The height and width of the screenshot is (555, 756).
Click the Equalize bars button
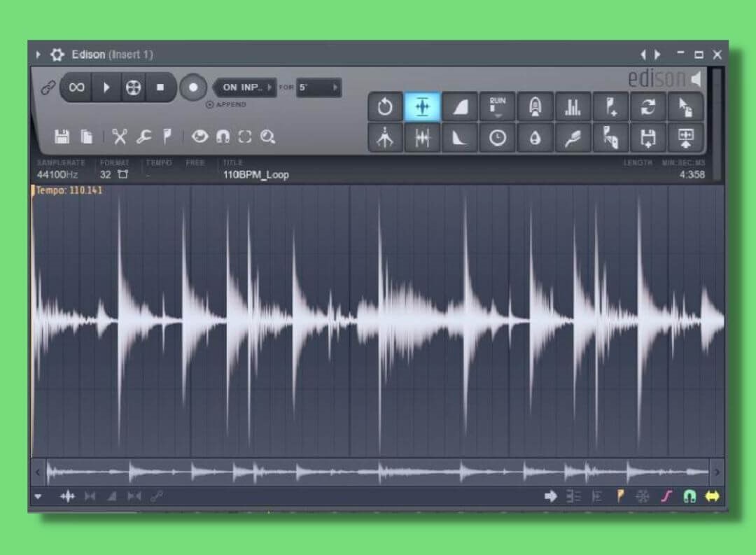tap(573, 107)
